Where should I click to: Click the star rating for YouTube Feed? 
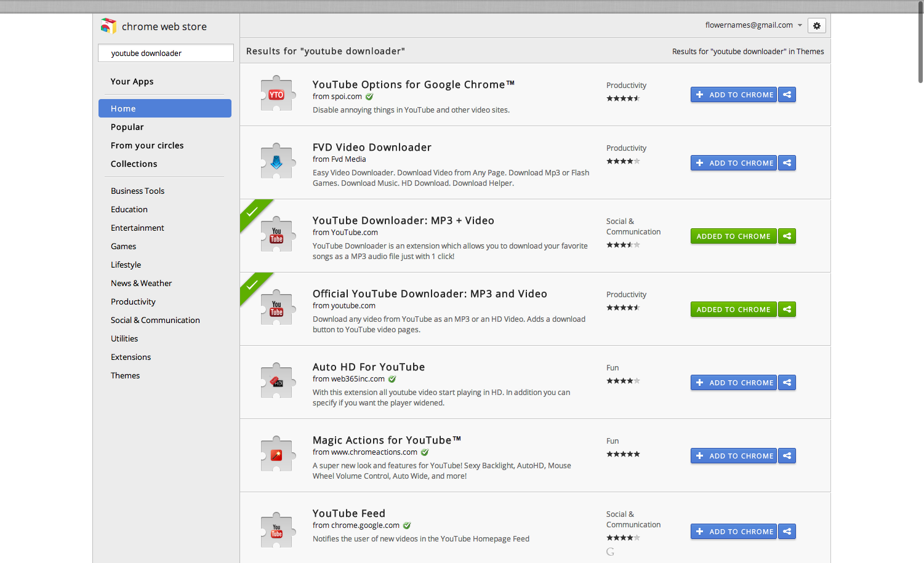(x=623, y=538)
